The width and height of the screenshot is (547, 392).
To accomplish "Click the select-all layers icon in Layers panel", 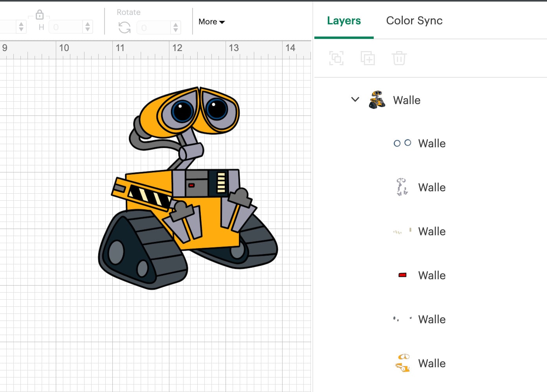I will pos(336,58).
